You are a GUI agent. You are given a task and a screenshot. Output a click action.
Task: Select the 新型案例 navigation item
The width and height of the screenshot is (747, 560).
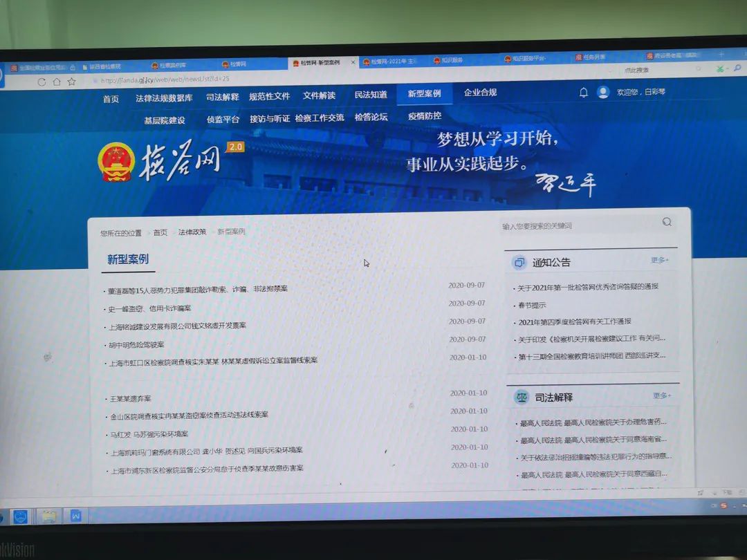pyautogui.click(x=424, y=94)
